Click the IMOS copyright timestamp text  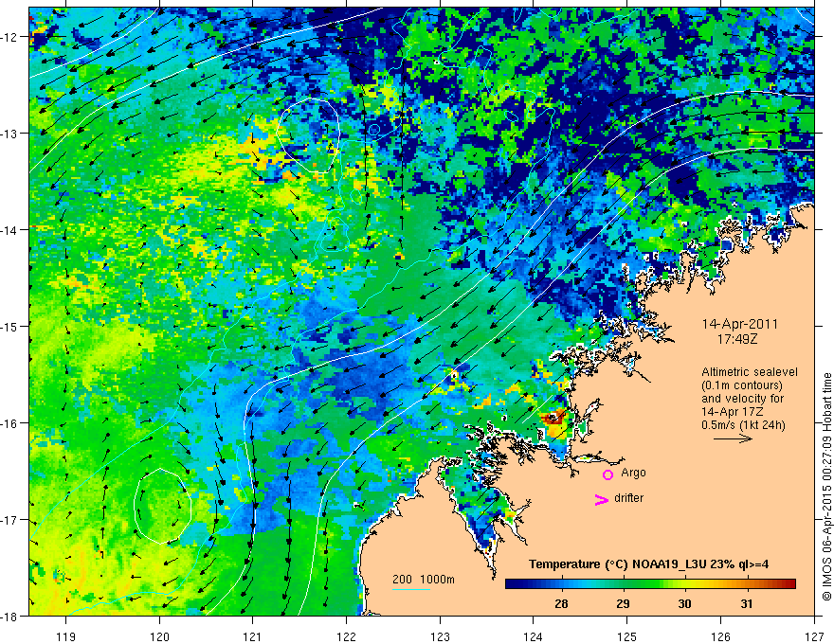click(x=826, y=486)
